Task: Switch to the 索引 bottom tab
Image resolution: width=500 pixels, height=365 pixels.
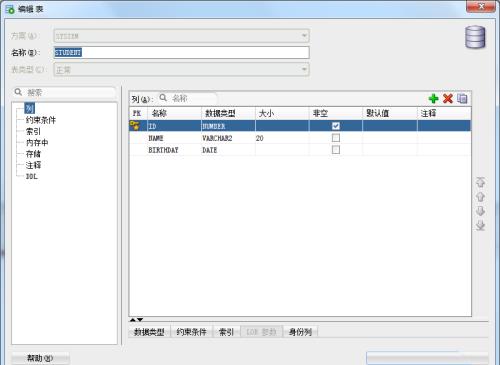Action: [226, 332]
